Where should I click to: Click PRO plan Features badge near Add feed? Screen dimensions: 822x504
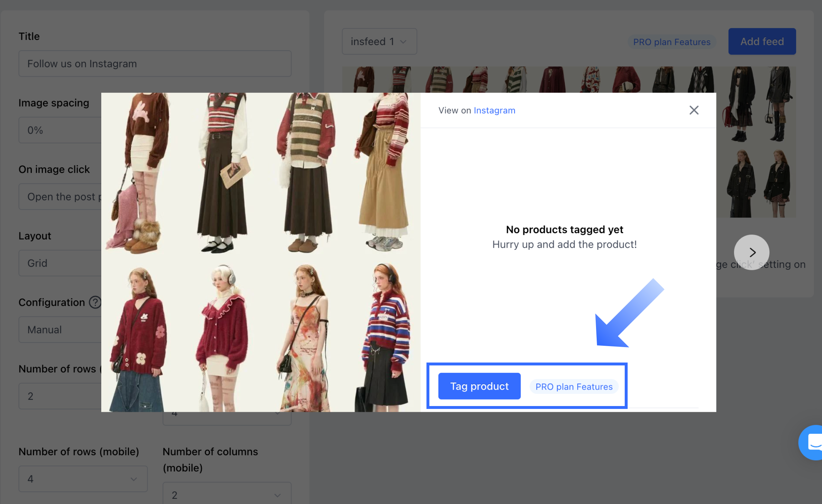pyautogui.click(x=671, y=42)
